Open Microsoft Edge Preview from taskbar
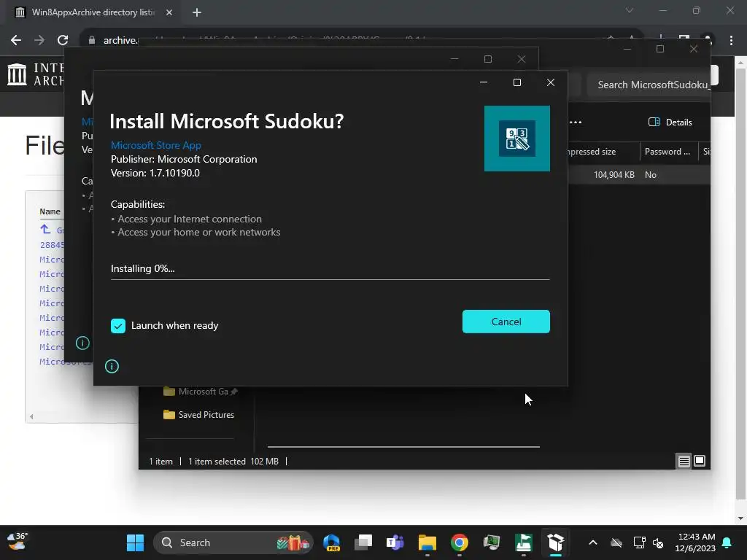The image size is (747, 560). coord(332,542)
